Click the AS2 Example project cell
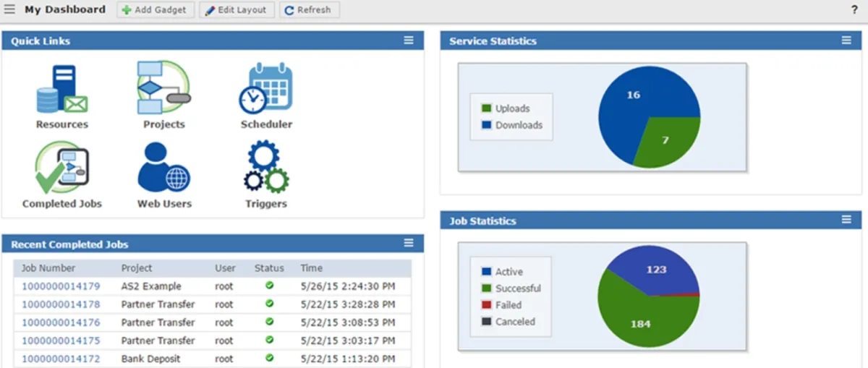This screenshot has height=368, width=868. tap(151, 286)
